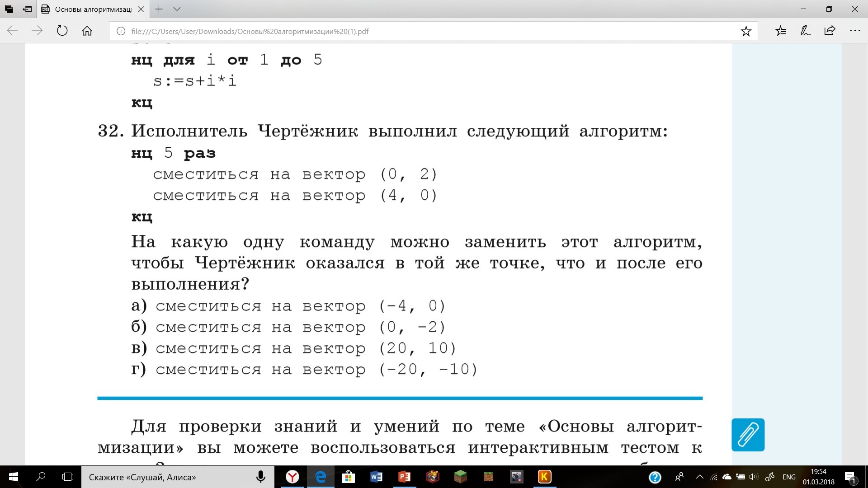The width and height of the screenshot is (868, 488).
Task: Refresh the current PDF page
Action: (62, 31)
